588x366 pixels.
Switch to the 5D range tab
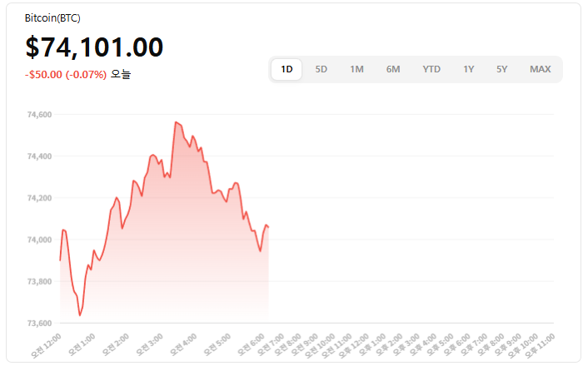tap(321, 69)
